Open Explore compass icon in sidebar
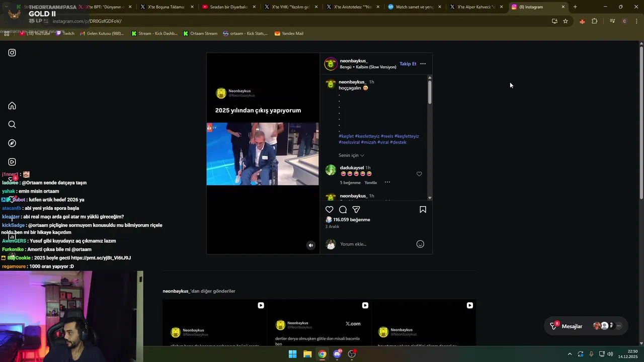Viewport: 644px width, 362px height. (x=12, y=143)
